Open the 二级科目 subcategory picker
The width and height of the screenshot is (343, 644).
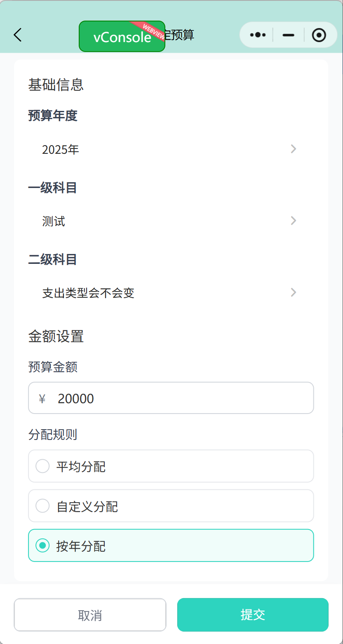(x=171, y=292)
